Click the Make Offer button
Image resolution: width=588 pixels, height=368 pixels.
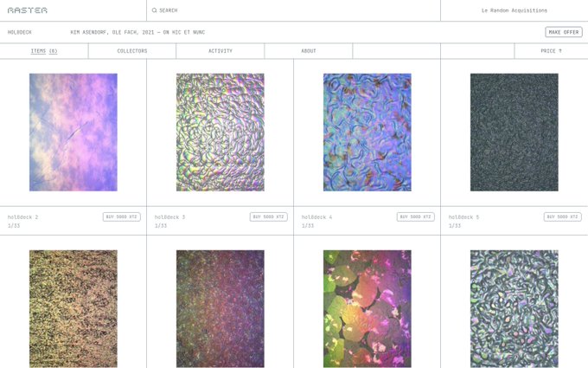564,32
